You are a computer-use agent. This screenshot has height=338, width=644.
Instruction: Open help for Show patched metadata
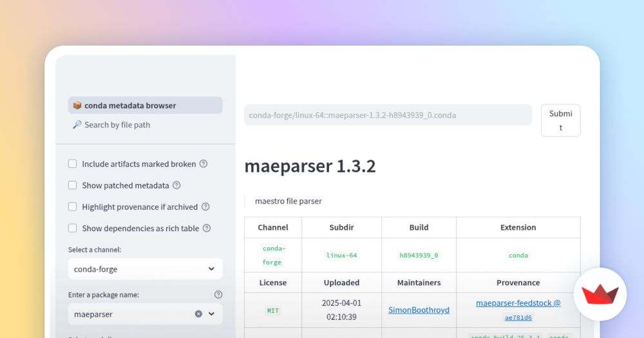pyautogui.click(x=176, y=185)
